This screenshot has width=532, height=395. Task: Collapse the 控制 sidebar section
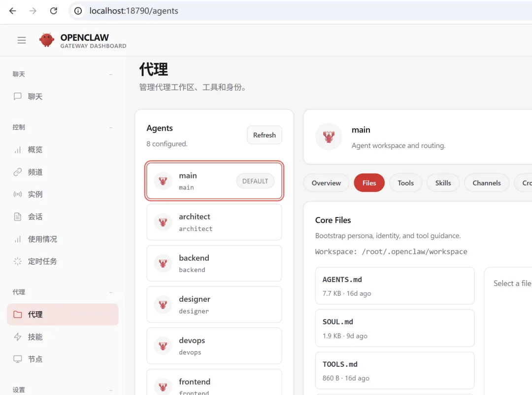(x=111, y=127)
